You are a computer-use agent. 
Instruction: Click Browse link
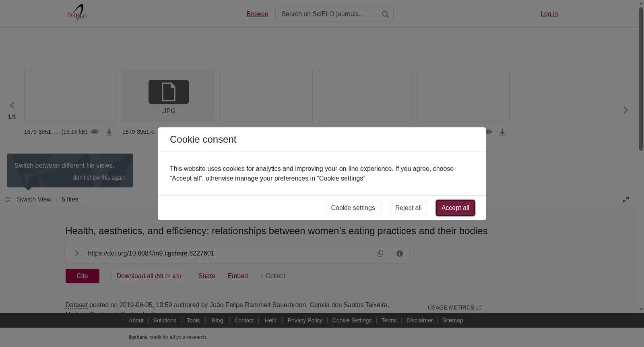point(257,14)
